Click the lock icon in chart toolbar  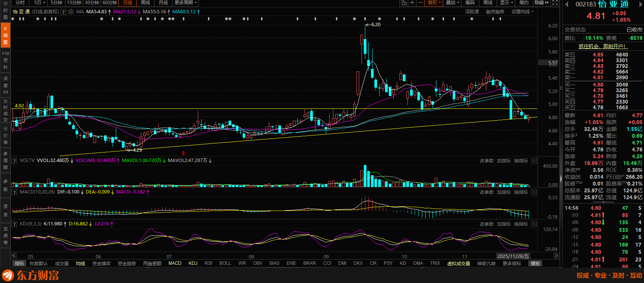404,3
